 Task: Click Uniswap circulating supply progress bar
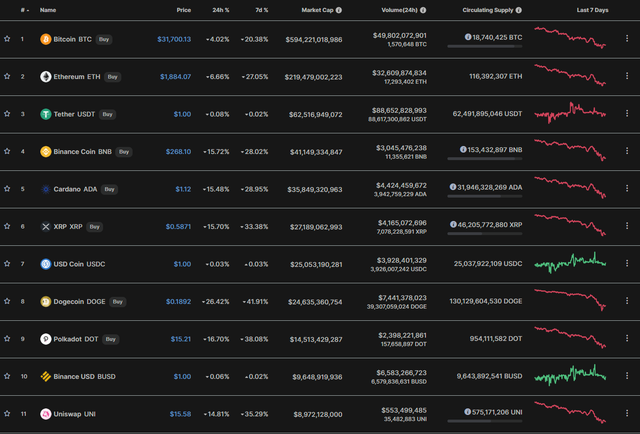[484, 421]
